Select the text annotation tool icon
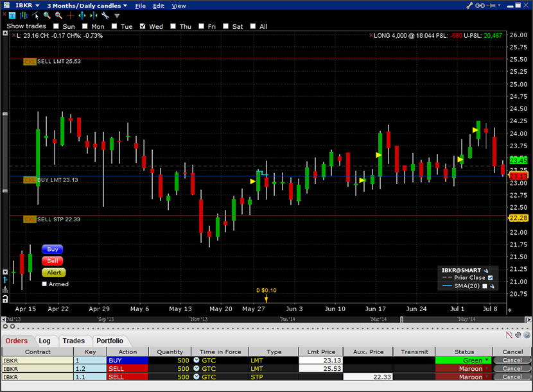This screenshot has height=392, width=533. pos(12,15)
